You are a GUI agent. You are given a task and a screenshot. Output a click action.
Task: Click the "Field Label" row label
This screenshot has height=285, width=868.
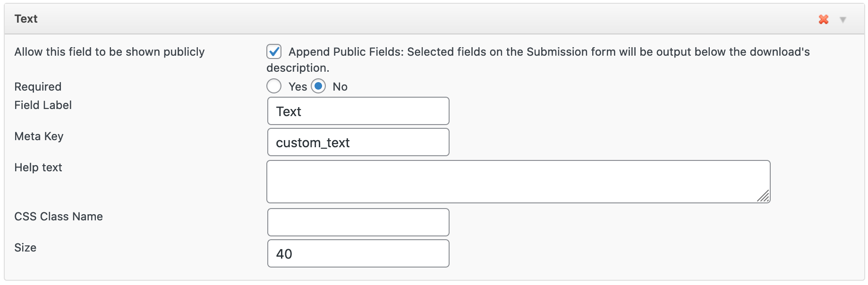tap(43, 105)
